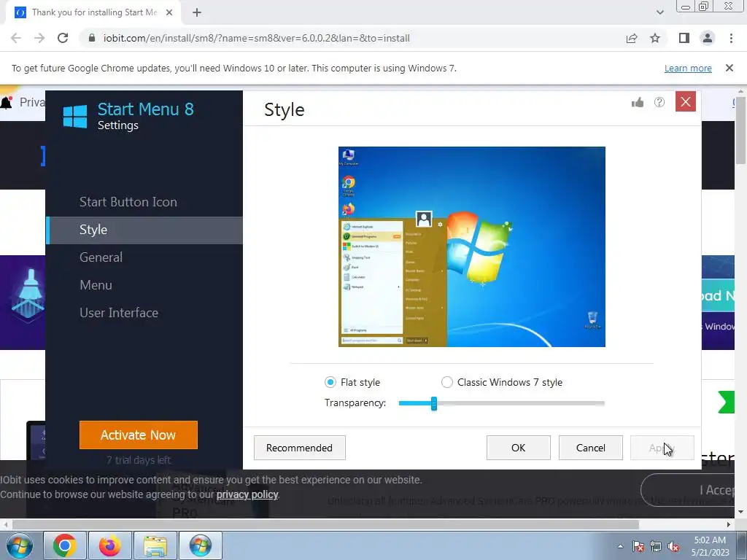Screen dimensions: 747x560
Task: Click the Cancel button
Action: click(x=591, y=448)
